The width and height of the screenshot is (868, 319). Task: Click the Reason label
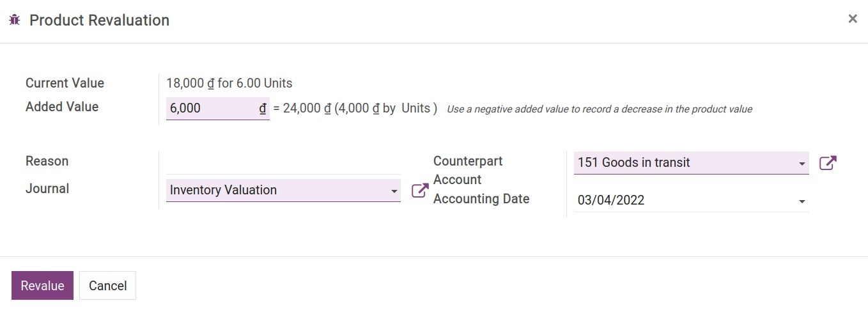pyautogui.click(x=47, y=161)
